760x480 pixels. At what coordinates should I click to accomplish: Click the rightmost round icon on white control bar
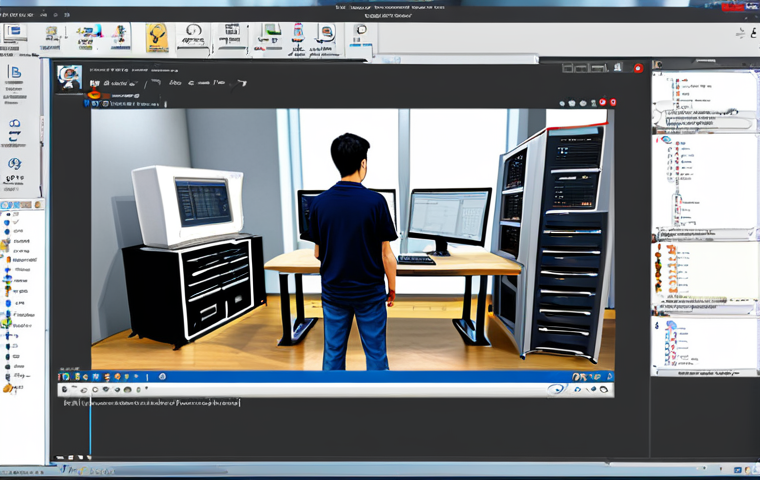click(603, 389)
